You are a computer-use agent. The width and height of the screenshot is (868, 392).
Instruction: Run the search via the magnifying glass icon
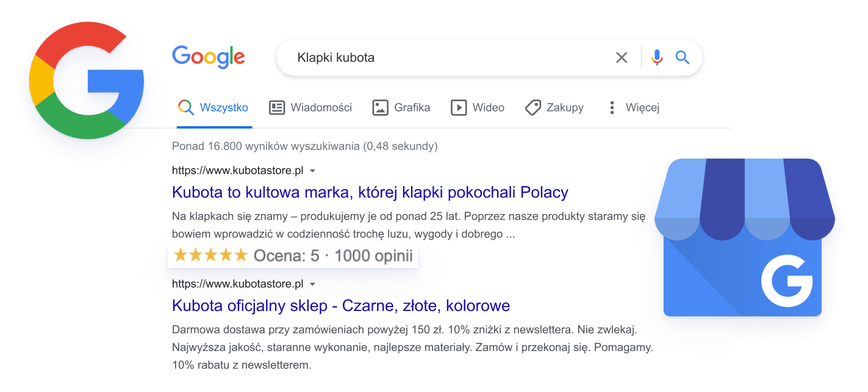coord(683,57)
